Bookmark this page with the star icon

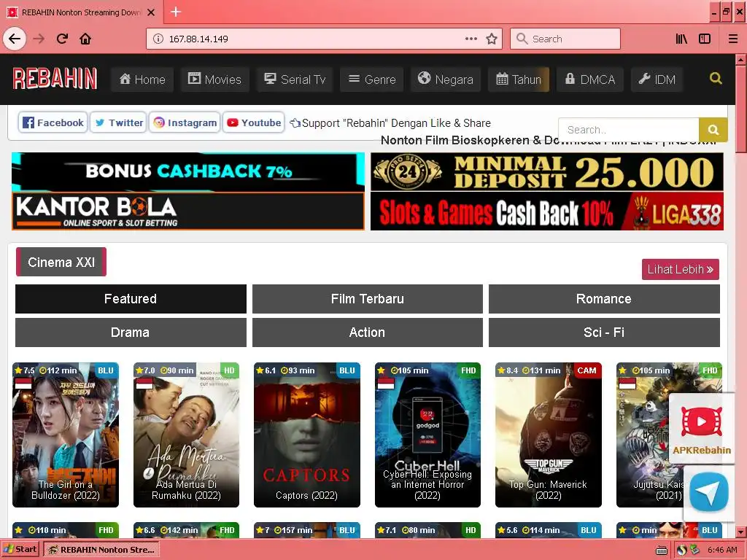pos(492,39)
